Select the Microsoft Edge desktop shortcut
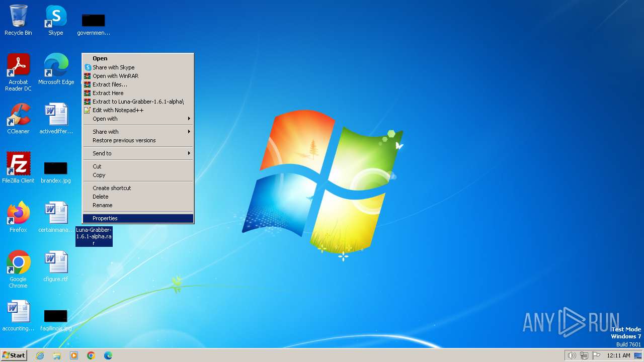The width and height of the screenshot is (644, 362). click(56, 69)
